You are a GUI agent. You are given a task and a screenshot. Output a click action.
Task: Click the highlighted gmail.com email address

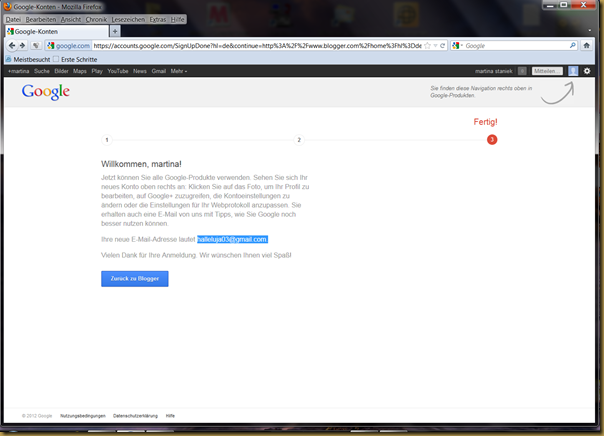[x=232, y=240]
